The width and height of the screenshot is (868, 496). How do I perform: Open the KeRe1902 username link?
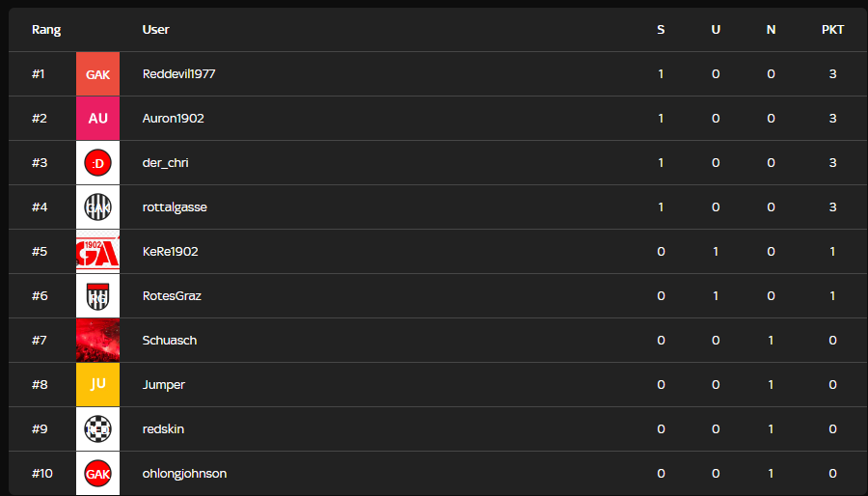tap(170, 252)
